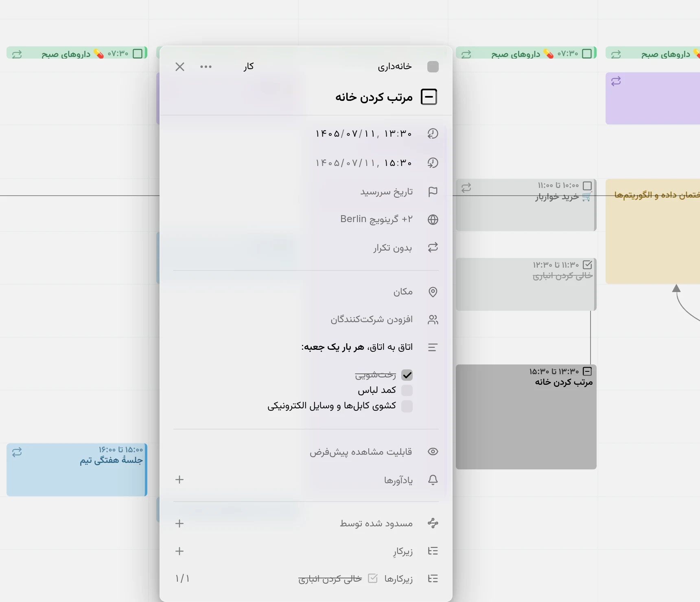Click the bell reminders icon
The image size is (700, 602).
pos(433,480)
